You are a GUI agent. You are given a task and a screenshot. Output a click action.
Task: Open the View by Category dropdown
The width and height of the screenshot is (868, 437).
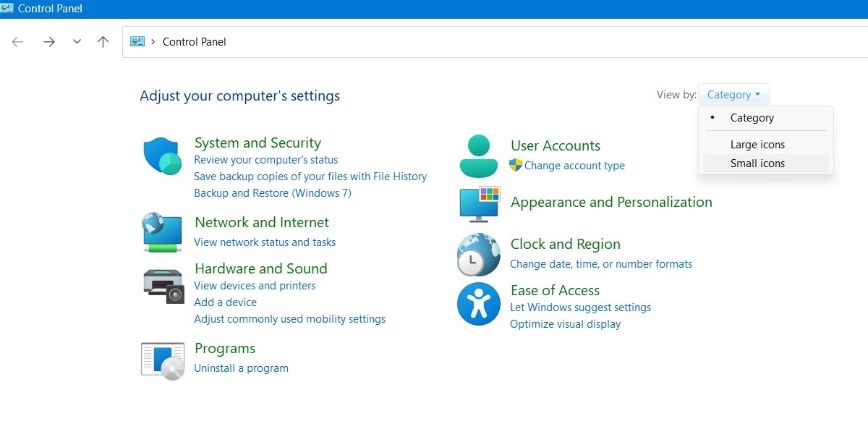(x=733, y=94)
